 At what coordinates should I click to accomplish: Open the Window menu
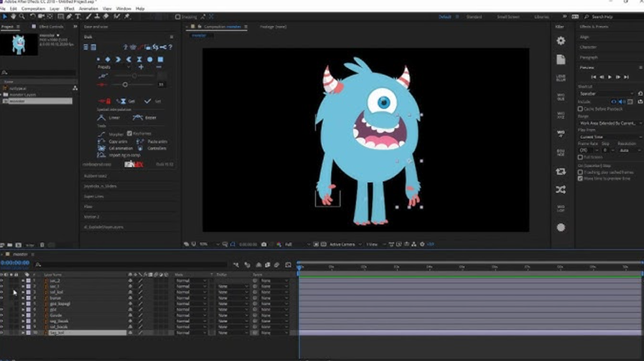(123, 8)
